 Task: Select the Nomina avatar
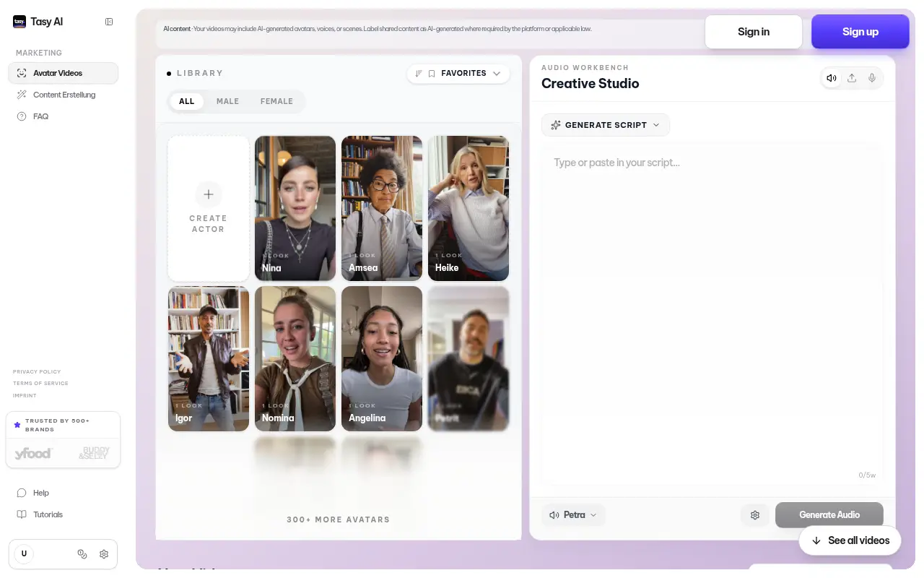point(295,359)
